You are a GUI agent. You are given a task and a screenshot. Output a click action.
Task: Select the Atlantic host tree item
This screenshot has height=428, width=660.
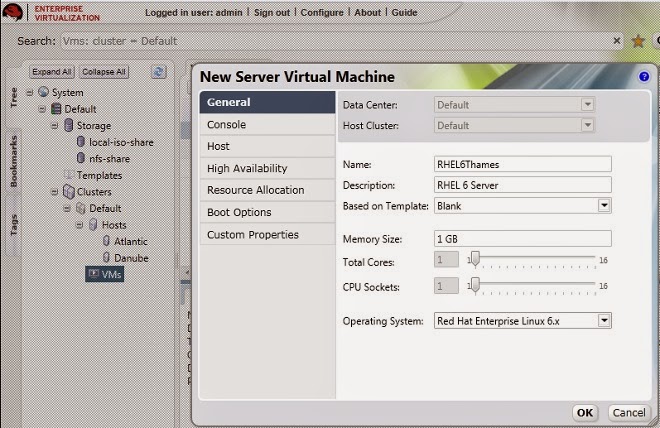(131, 241)
